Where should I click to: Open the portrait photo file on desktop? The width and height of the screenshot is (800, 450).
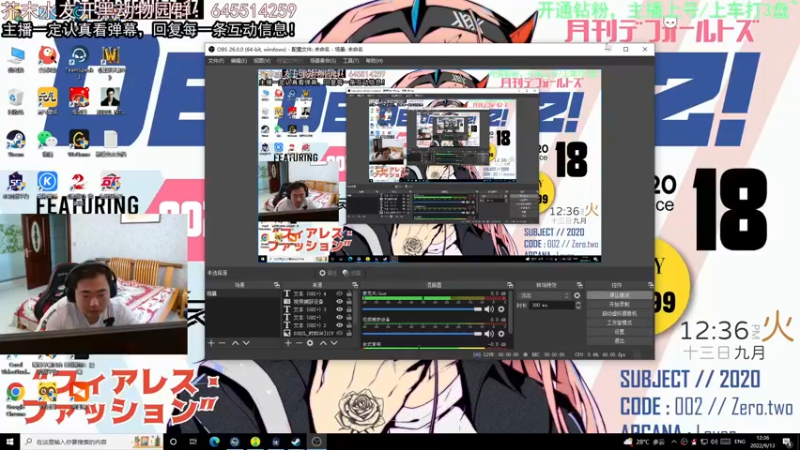pyautogui.click(x=110, y=101)
